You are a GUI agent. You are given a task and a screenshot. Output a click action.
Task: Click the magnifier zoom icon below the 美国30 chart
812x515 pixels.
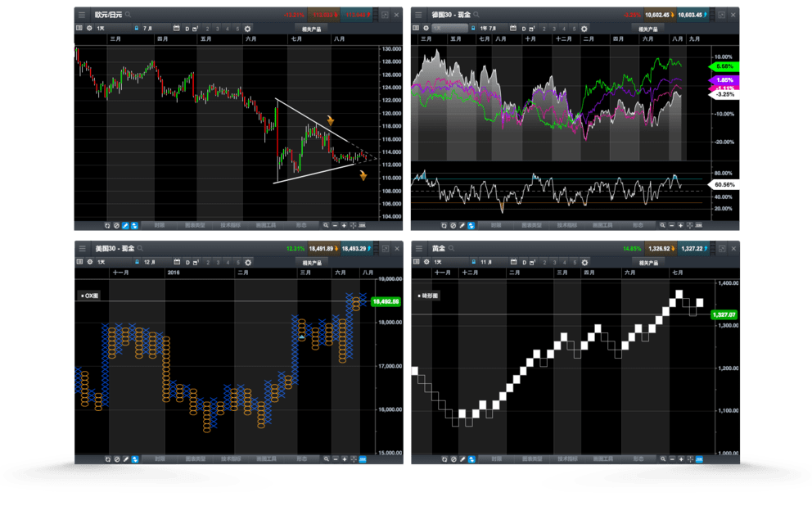(x=327, y=459)
